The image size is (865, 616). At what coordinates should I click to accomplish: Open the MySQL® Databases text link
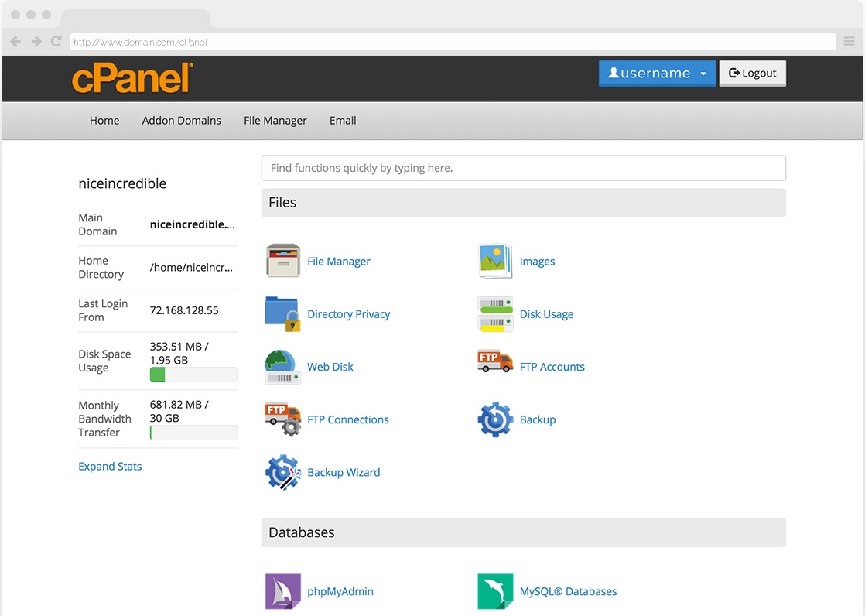(x=568, y=591)
